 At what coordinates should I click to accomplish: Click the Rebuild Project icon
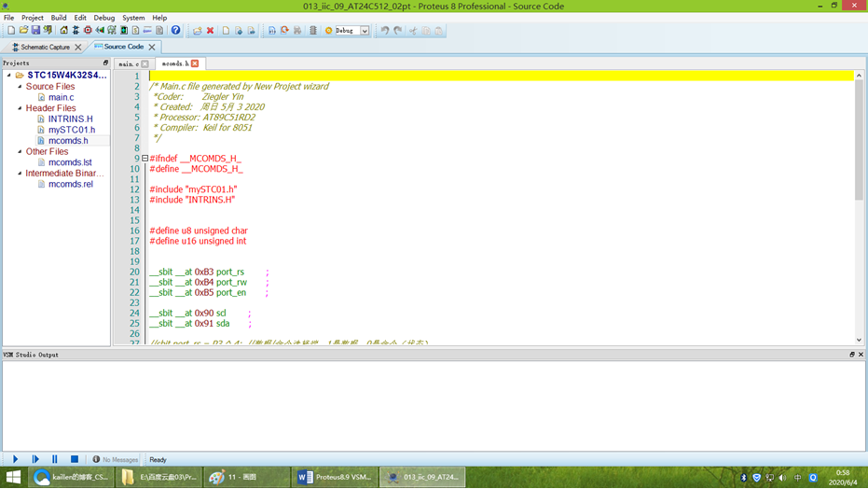click(x=284, y=31)
